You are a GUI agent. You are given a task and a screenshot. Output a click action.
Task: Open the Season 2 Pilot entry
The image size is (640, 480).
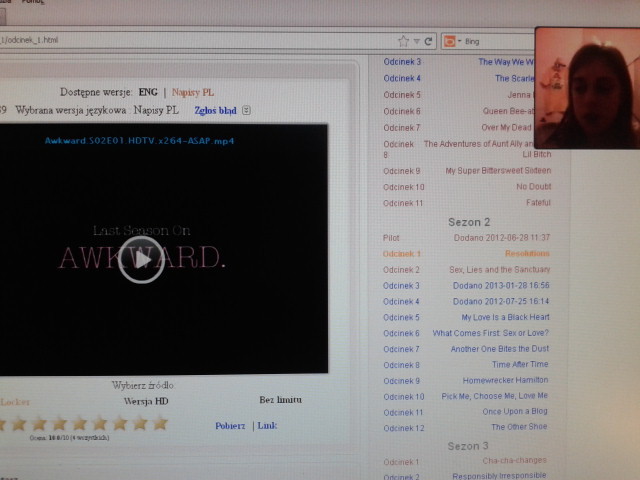(466, 238)
